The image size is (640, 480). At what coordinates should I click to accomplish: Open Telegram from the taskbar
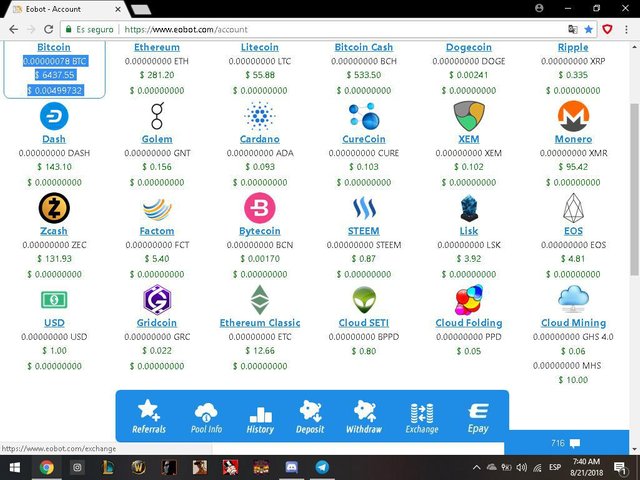tap(322, 467)
